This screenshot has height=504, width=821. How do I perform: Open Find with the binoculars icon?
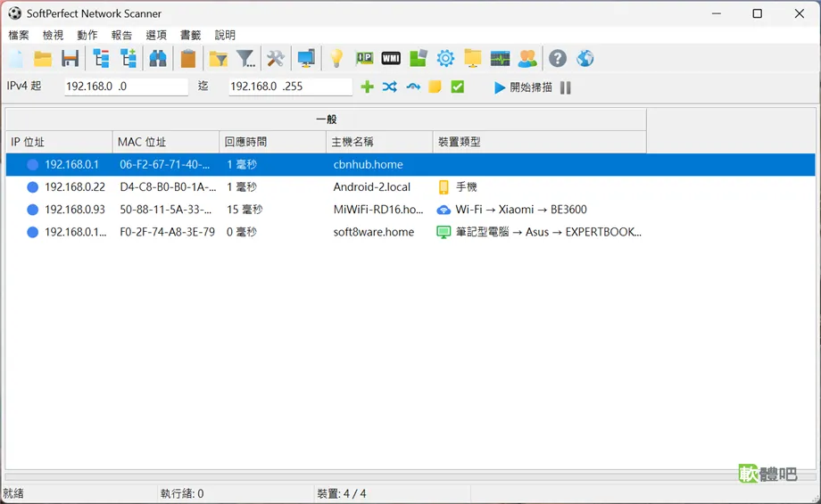point(158,59)
